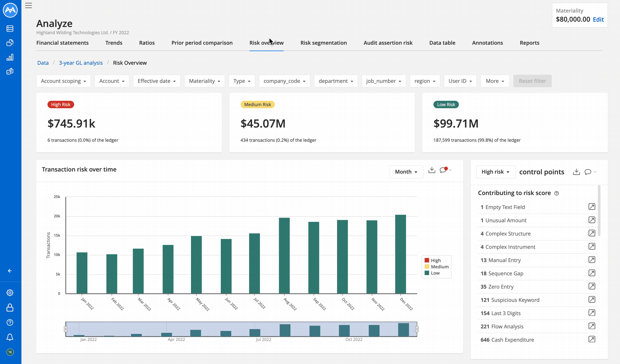Image resolution: width=620 pixels, height=364 pixels.
Task: Open notifications from the bell icon
Action: coord(10,337)
